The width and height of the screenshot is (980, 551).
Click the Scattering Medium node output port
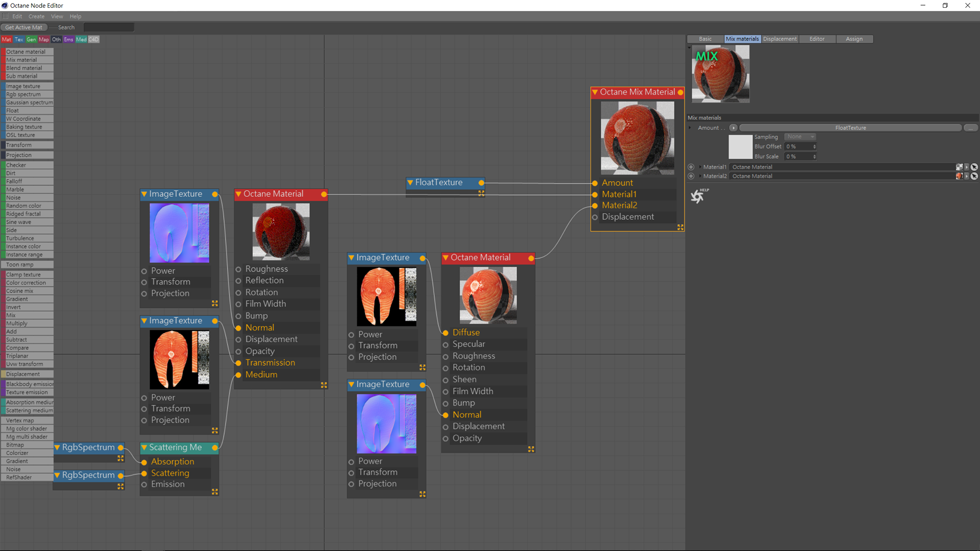pyautogui.click(x=215, y=448)
